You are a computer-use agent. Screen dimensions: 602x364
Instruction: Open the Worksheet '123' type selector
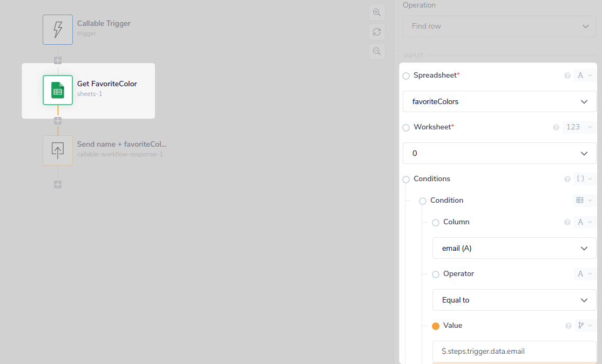[x=580, y=127]
